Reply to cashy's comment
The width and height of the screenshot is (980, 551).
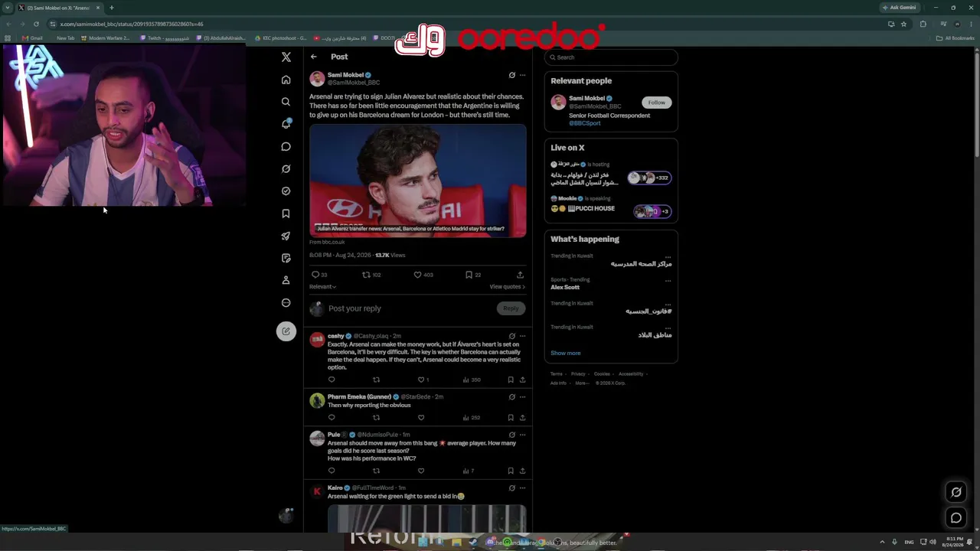pos(332,380)
